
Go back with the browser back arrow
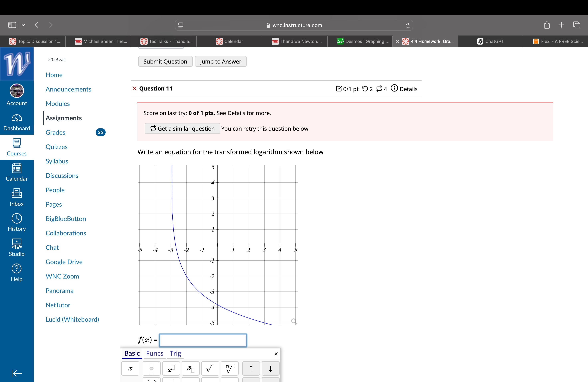click(x=37, y=25)
